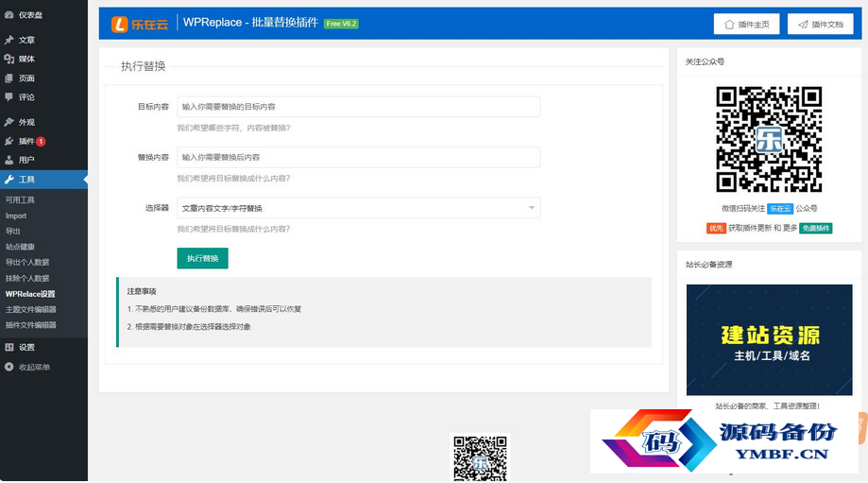Click the large WeChat QR code
Image resolution: width=868 pixels, height=483 pixels.
(x=769, y=139)
